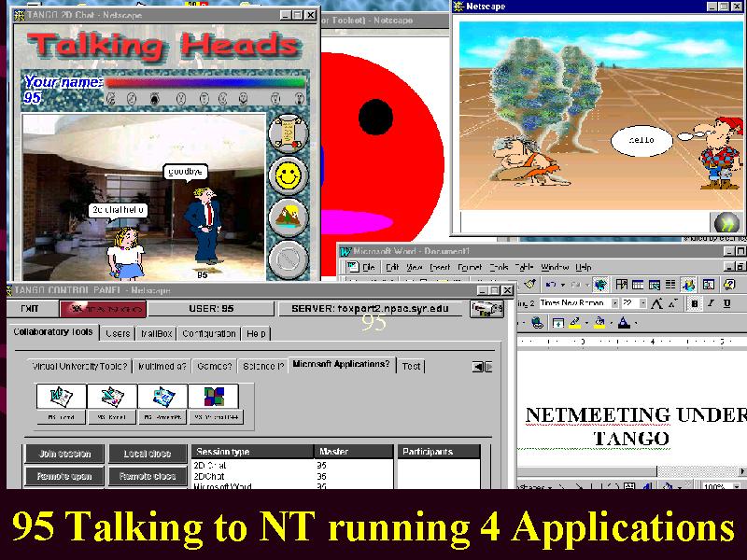Open the File menu in Word
The width and height of the screenshot is (747, 560).
pyautogui.click(x=369, y=267)
